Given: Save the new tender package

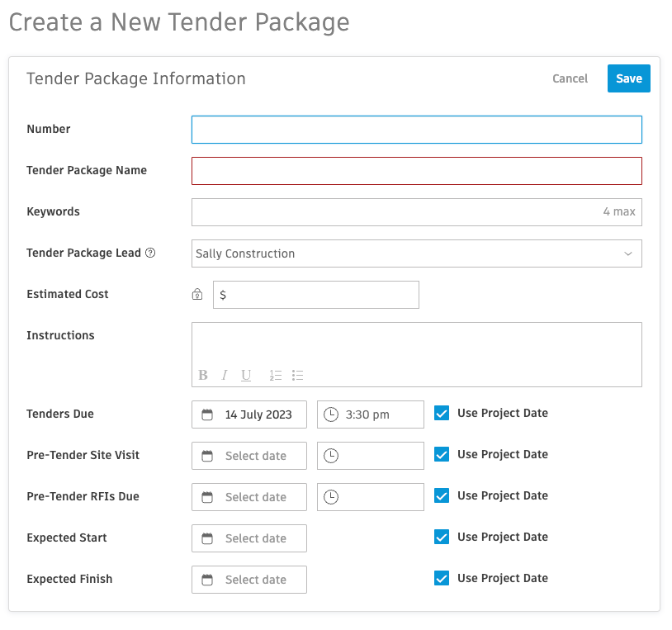Looking at the screenshot, I should pyautogui.click(x=628, y=78).
